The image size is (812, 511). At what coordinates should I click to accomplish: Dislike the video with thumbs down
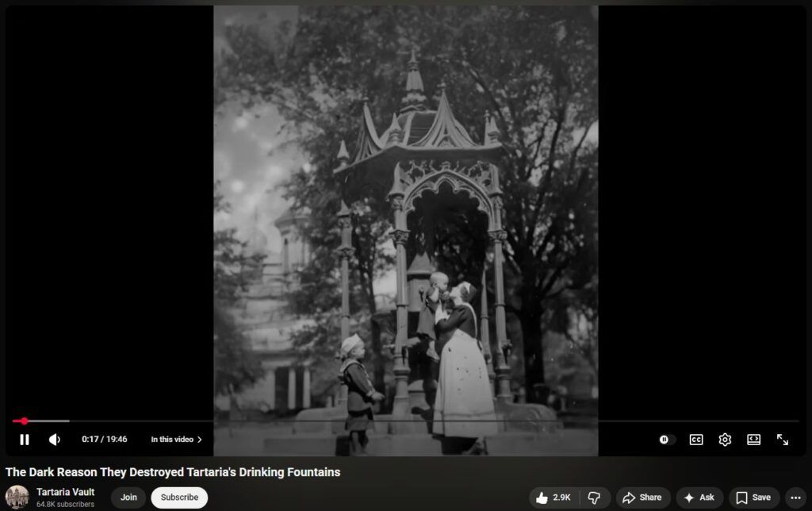(x=594, y=498)
